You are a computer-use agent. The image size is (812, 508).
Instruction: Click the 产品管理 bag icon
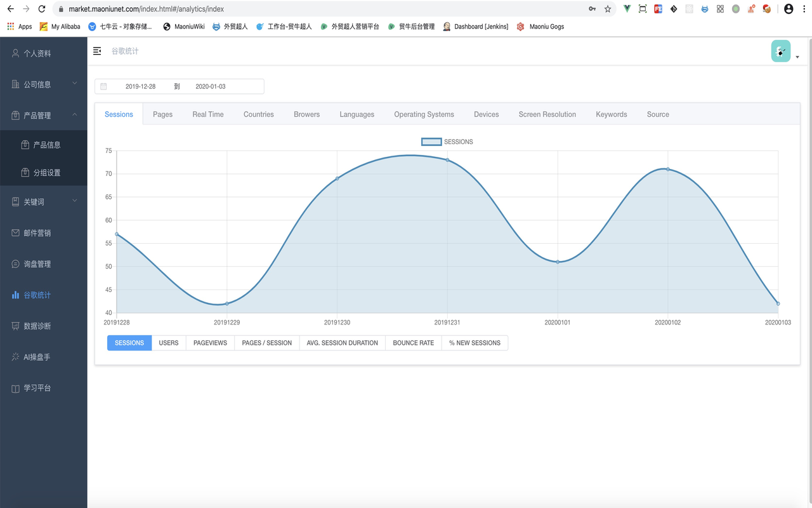click(x=16, y=116)
